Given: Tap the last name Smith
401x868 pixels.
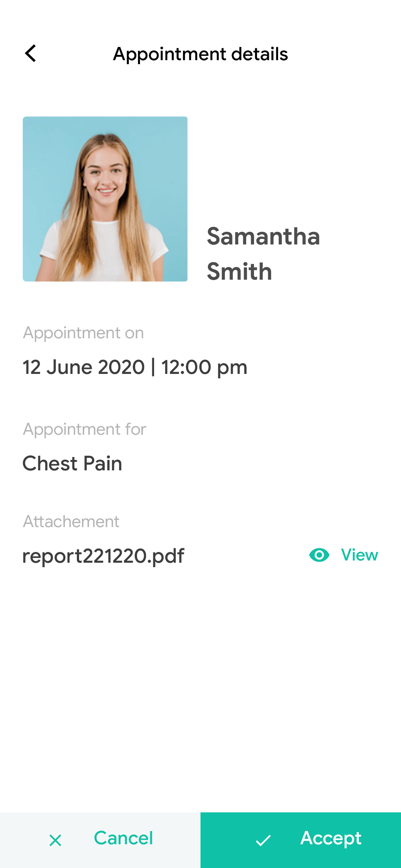Looking at the screenshot, I should click(x=239, y=272).
